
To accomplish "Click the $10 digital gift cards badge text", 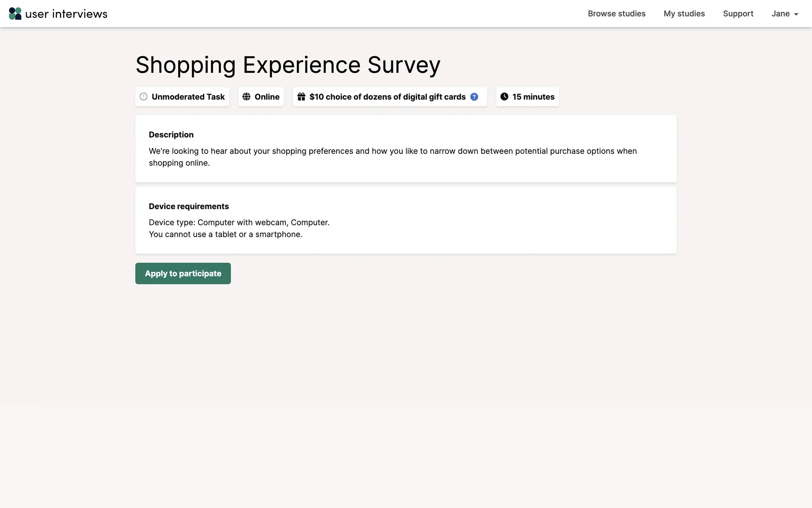I will (387, 97).
